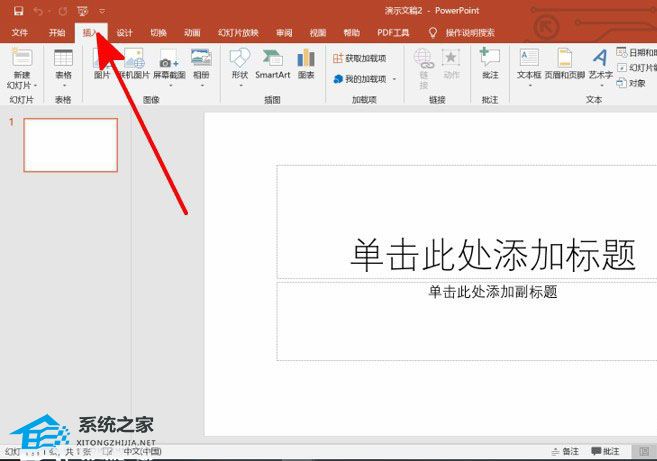This screenshot has height=461, width=657.
Task: Click the Header and Footer (页眉和页脚) icon
Action: click(565, 58)
